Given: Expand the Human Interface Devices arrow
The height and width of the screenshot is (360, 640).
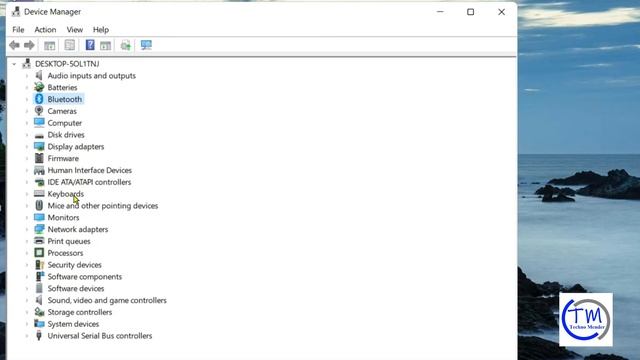Looking at the screenshot, I should 27,170.
